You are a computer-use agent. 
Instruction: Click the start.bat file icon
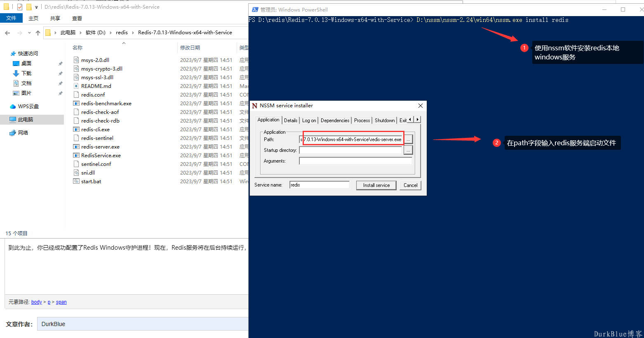[x=76, y=181]
